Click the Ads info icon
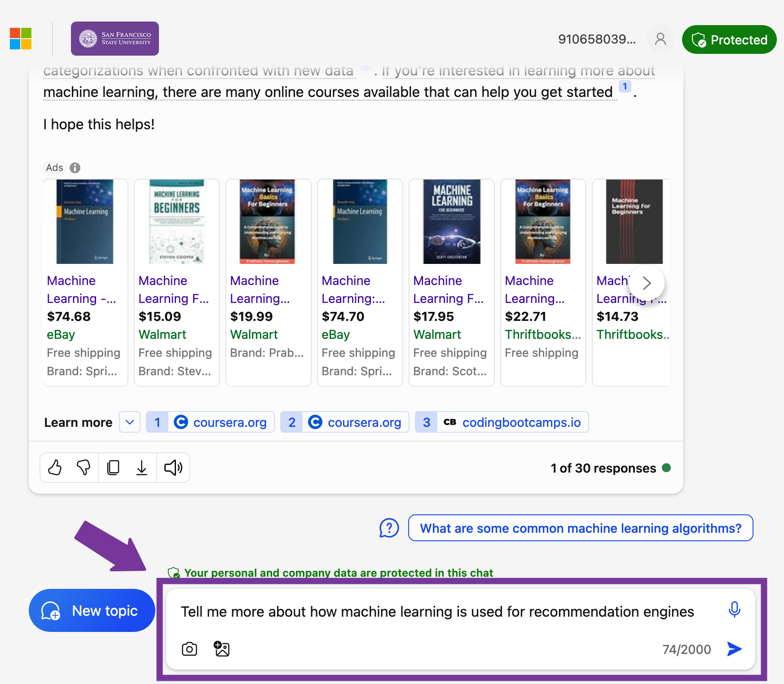 [75, 167]
